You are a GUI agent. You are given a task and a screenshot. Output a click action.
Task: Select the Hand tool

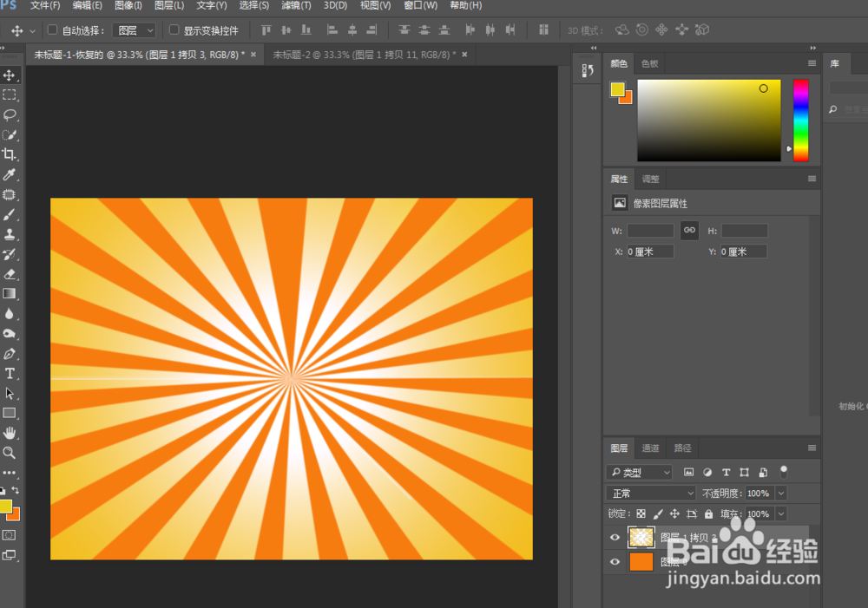10,433
